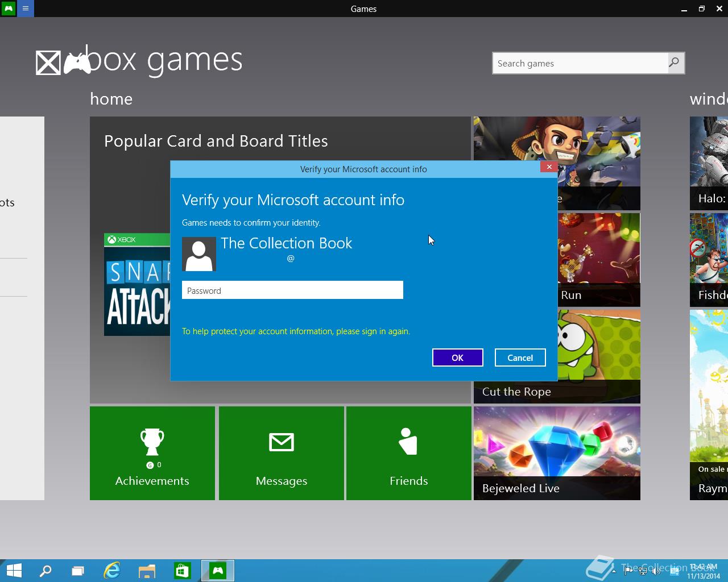Screen dimensions: 728x582
Task: Minimize the Games window
Action: 684,9
